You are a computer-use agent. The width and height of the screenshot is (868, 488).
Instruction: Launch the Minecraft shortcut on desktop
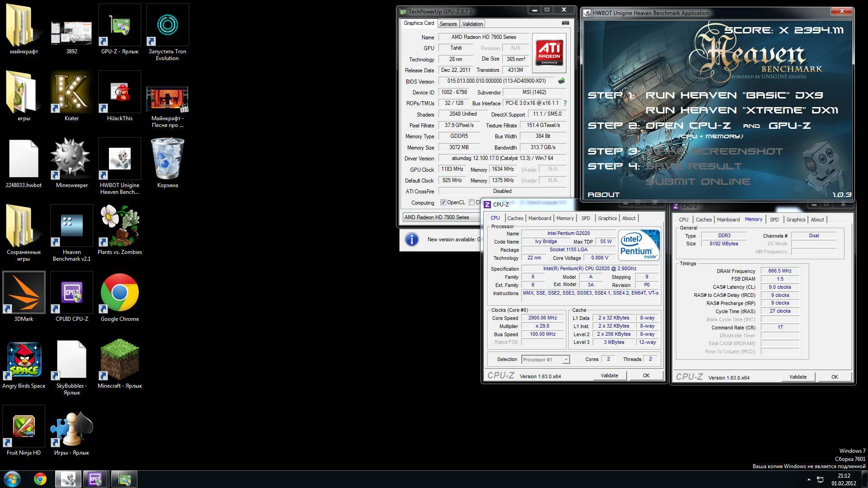[119, 364]
